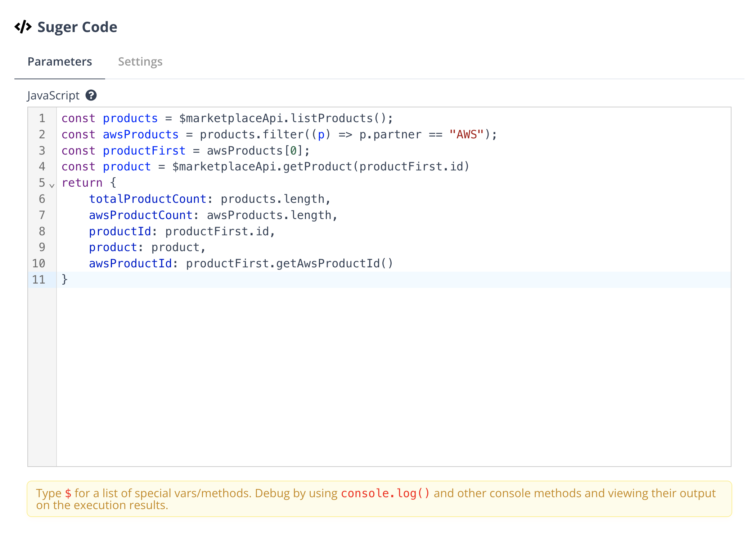Switch to the Settings tab
Screen dimensions: 756x539
140,62
